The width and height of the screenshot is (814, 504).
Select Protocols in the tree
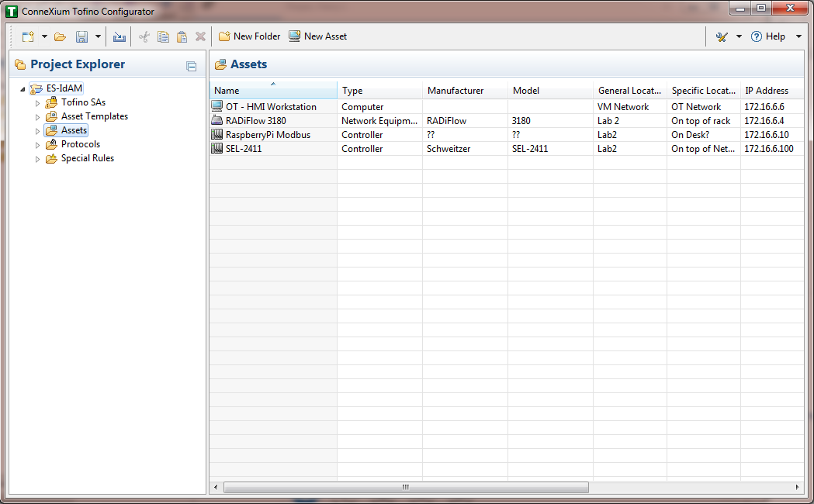[x=81, y=144]
